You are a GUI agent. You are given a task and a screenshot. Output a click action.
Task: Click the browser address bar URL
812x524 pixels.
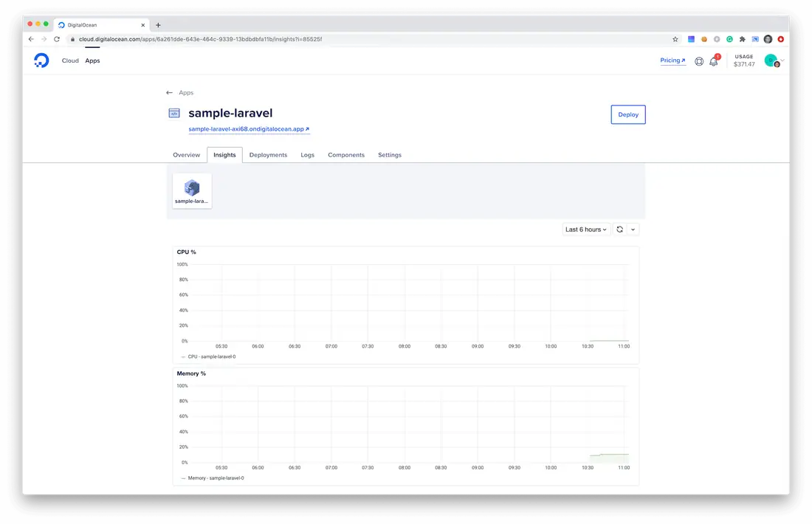(x=200, y=39)
